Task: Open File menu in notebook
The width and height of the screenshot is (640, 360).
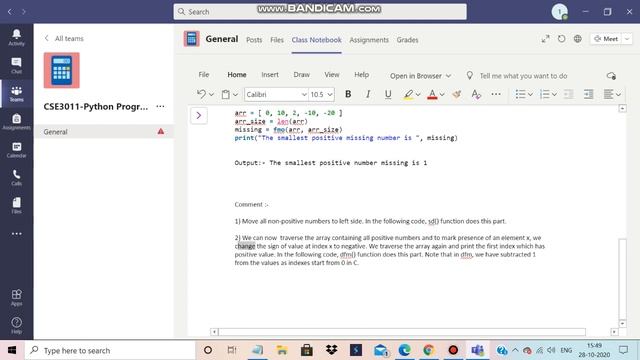Action: click(x=204, y=75)
